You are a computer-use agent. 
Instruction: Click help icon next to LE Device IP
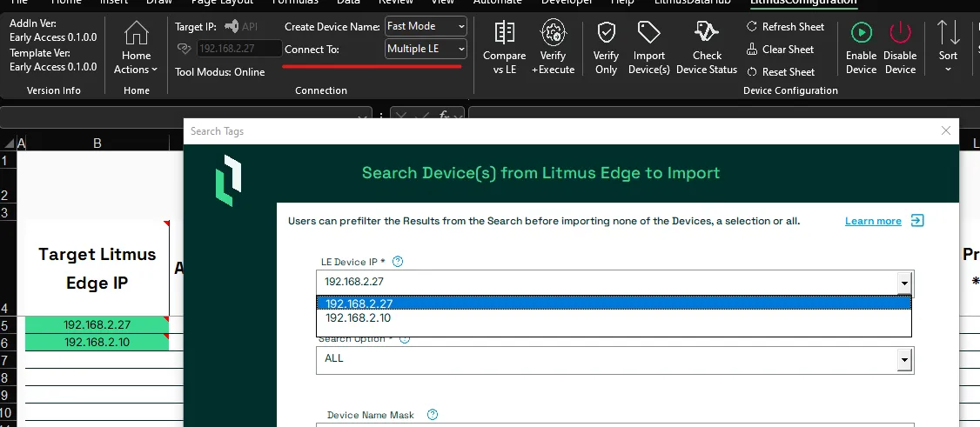[397, 262]
